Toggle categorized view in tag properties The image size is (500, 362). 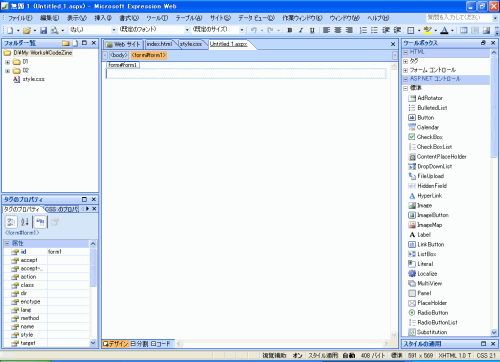click(11, 222)
